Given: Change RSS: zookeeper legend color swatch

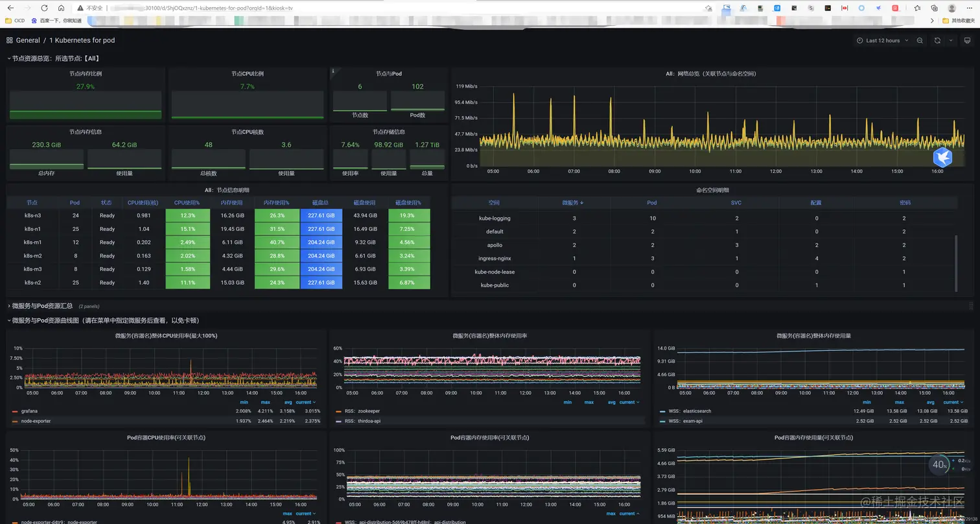Looking at the screenshot, I should coord(338,411).
